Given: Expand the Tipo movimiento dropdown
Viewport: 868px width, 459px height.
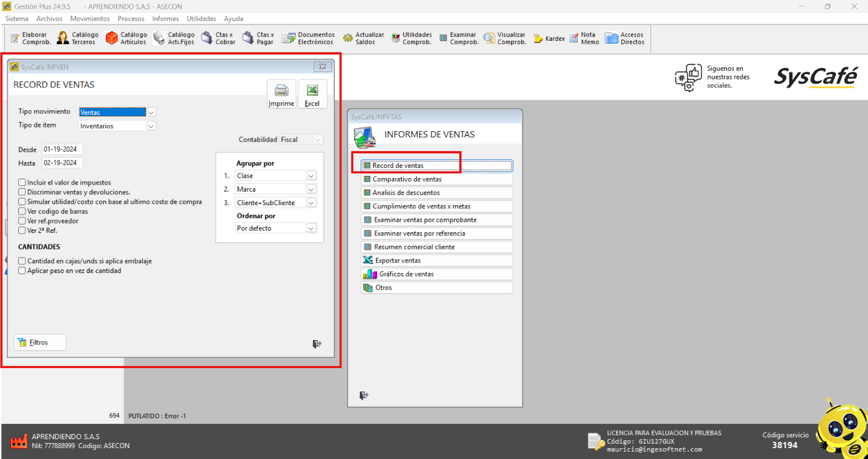Looking at the screenshot, I should pyautogui.click(x=151, y=112).
